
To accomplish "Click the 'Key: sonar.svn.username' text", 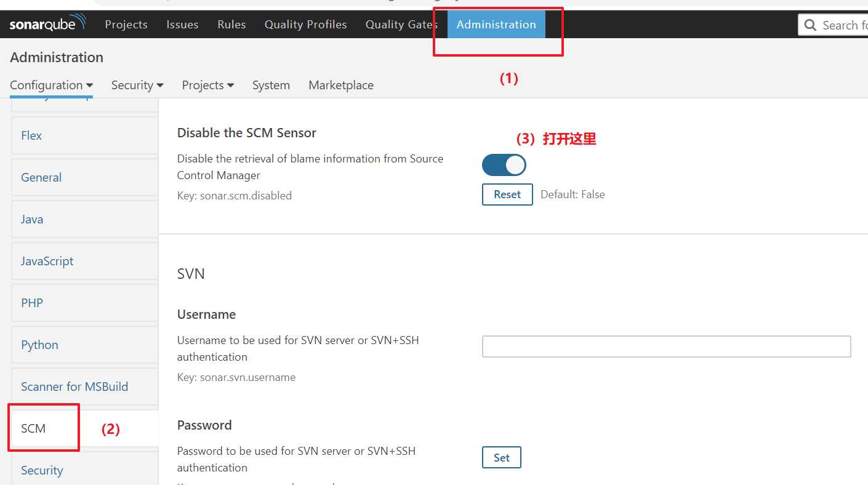I will 236,377.
